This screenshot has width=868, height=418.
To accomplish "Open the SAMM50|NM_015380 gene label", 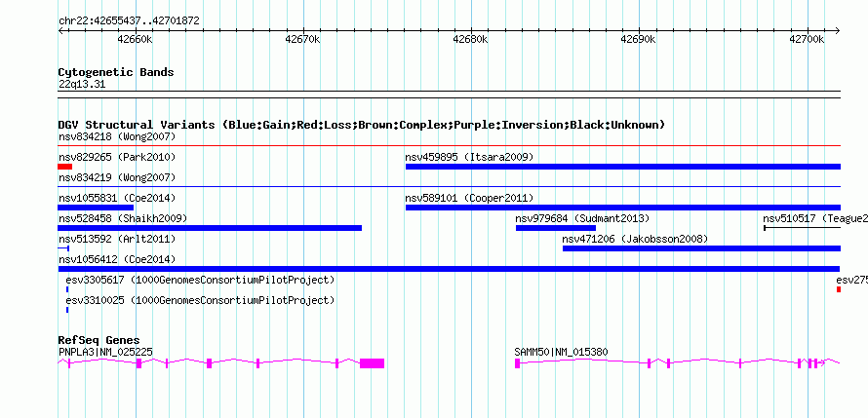I will click(x=561, y=352).
